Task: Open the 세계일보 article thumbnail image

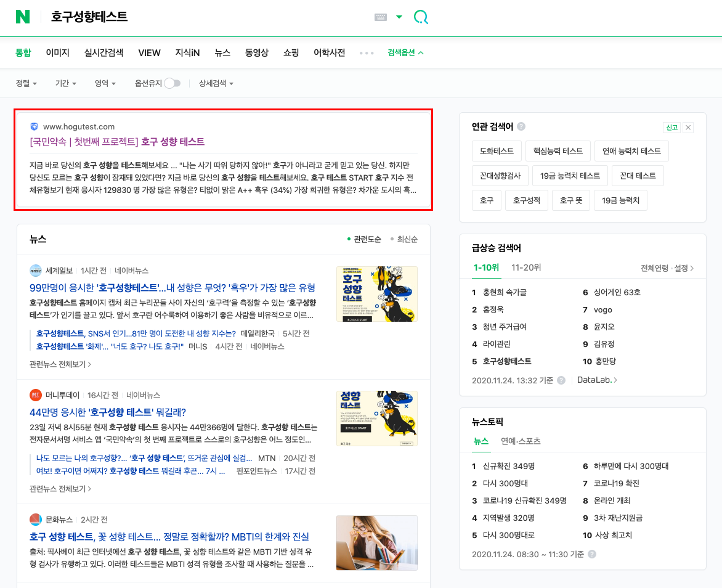Action: pos(376,294)
